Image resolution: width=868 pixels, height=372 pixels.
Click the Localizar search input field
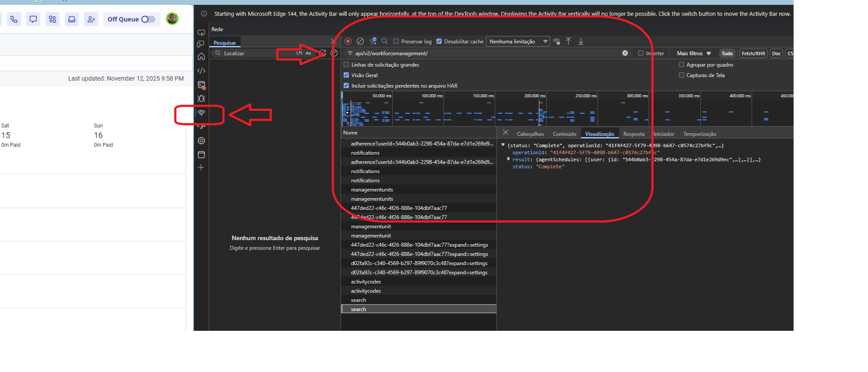click(250, 53)
